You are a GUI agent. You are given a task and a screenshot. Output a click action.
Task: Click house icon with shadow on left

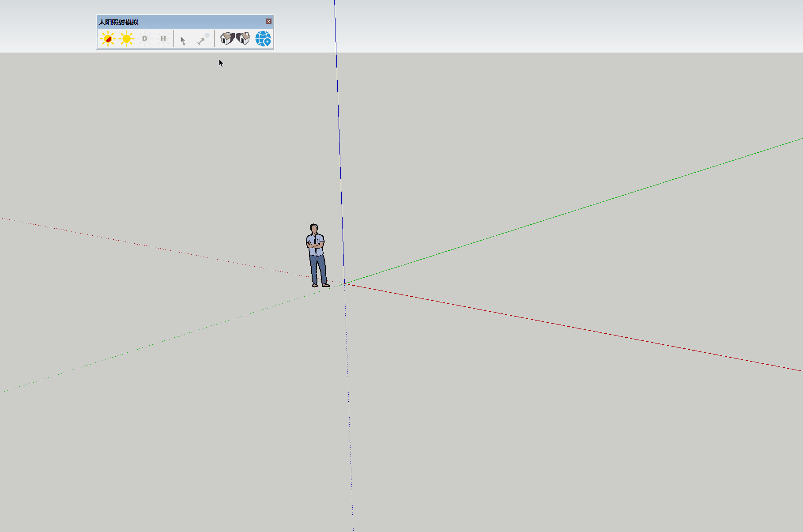(x=243, y=38)
